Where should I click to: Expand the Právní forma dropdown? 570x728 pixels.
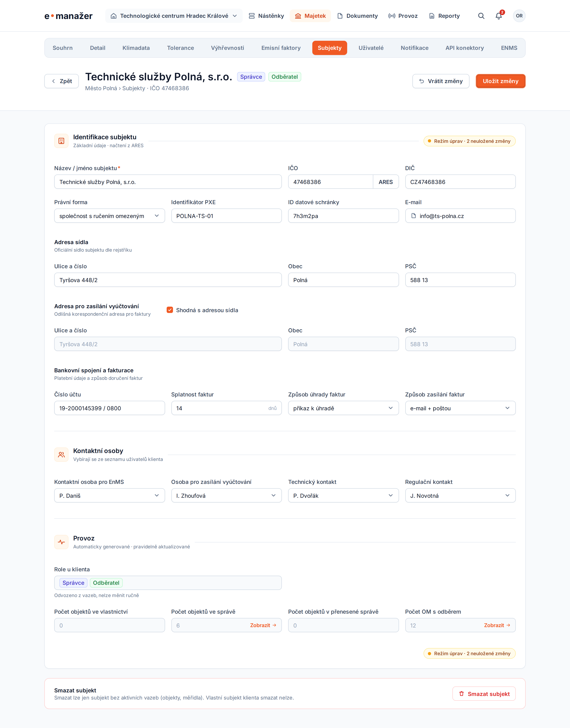109,216
